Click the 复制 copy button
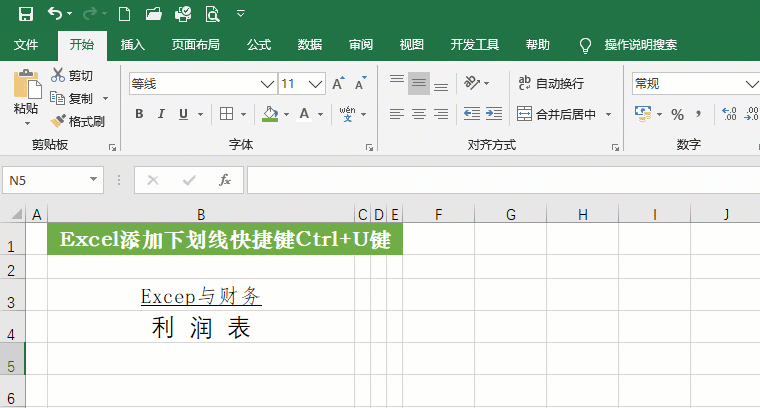760x408 pixels. pos(72,98)
